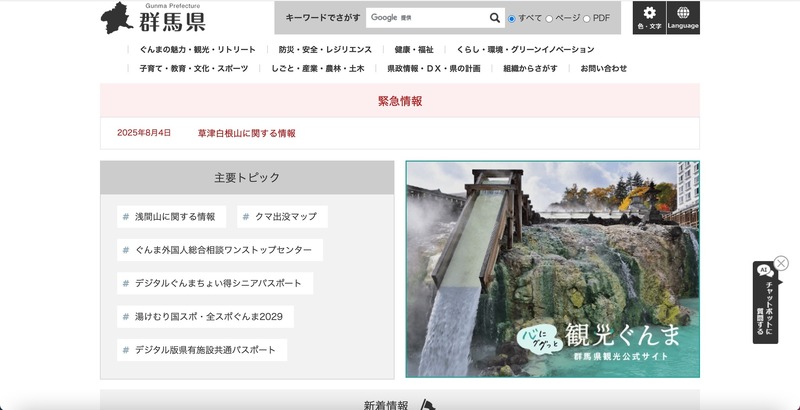The height and width of the screenshot is (410, 800).
Task: Open the クマ出没マップ topic
Action: click(285, 217)
